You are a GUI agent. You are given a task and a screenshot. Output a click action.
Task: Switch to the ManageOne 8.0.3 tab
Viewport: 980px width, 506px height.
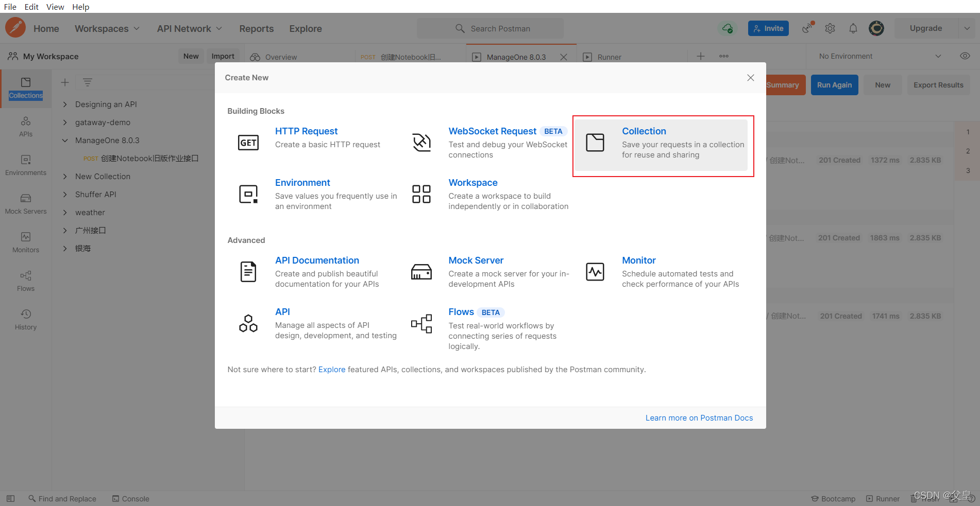point(516,57)
